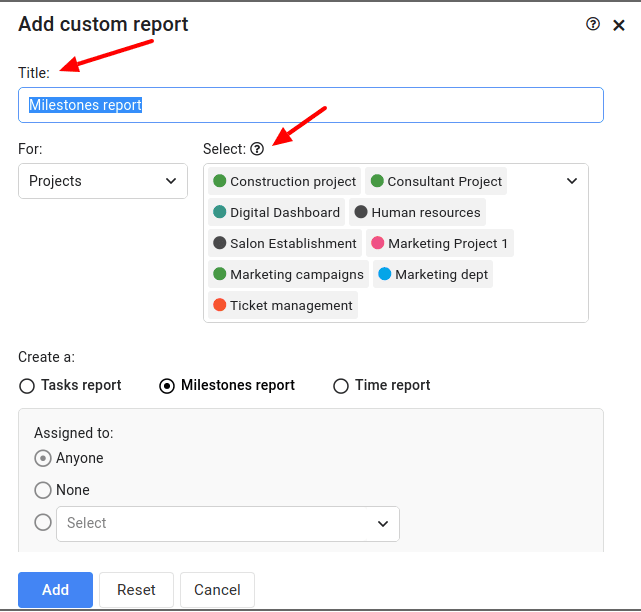
Task: Select the radio button beside assignee dropdown
Action: [43, 522]
